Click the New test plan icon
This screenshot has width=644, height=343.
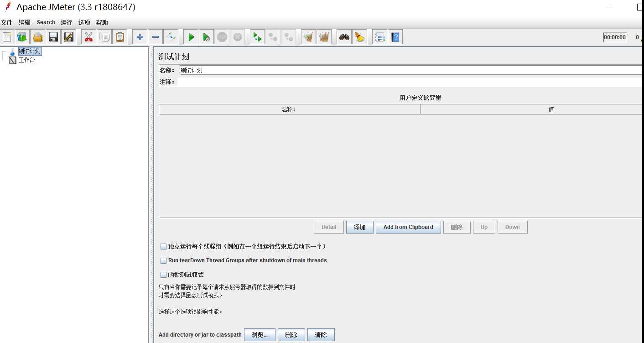pyautogui.click(x=8, y=37)
